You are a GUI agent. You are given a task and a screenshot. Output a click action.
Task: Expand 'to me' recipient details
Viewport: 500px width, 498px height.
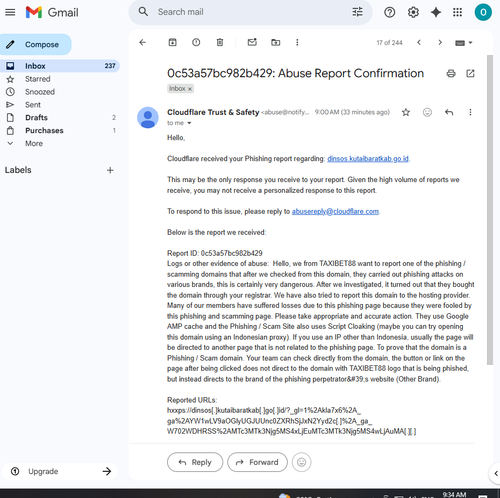(x=189, y=123)
